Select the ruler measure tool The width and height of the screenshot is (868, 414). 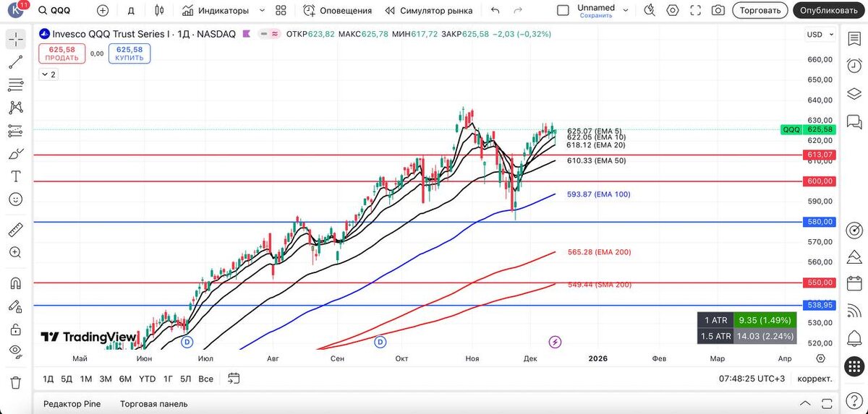point(16,230)
